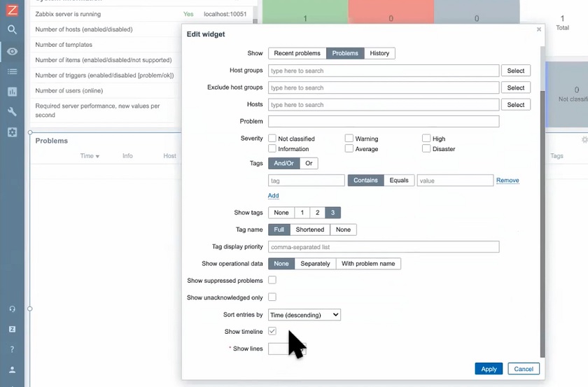The height and width of the screenshot is (387, 588).
Task: Select History in Show options
Action: click(379, 53)
